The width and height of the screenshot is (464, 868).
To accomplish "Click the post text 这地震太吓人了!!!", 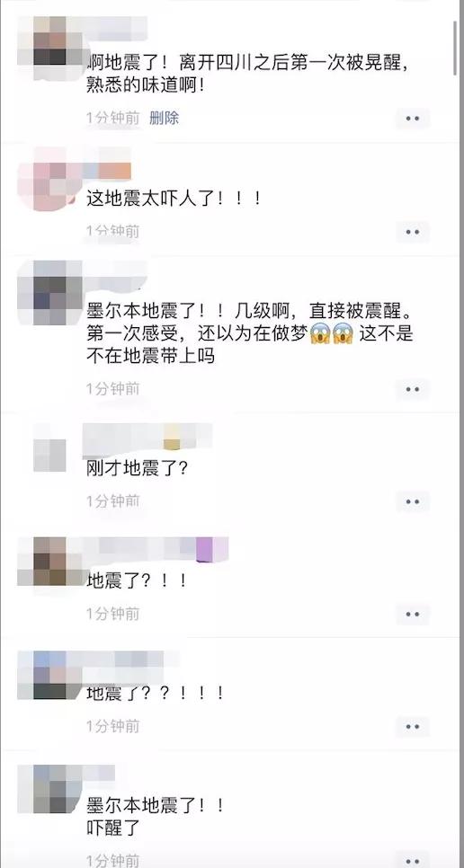I will click(174, 199).
